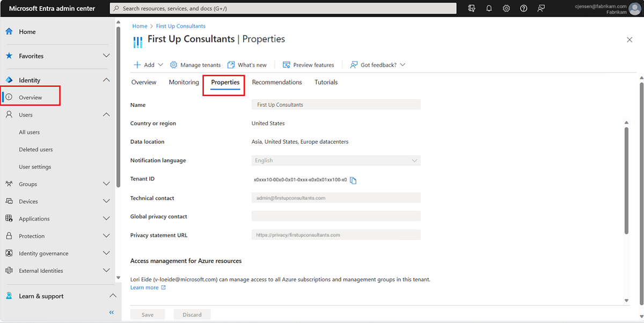Open the Recommendations tab
This screenshot has height=323, width=644.
pyautogui.click(x=277, y=82)
